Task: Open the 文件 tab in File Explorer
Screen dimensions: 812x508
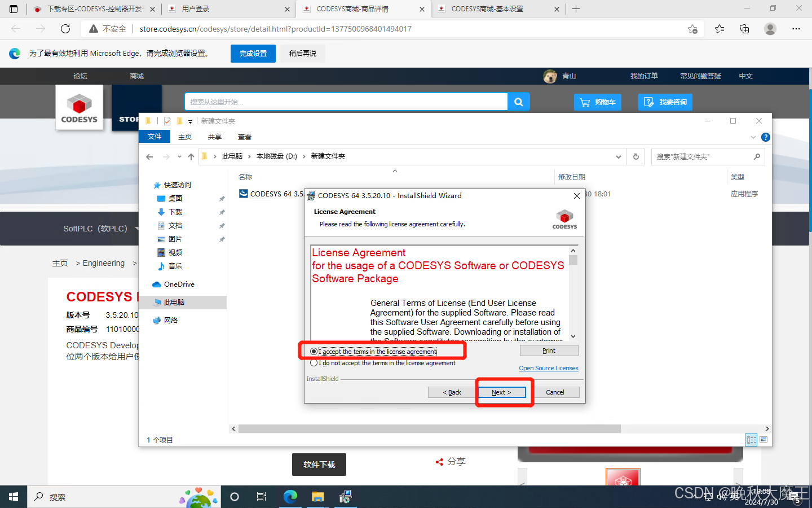Action: [155, 137]
